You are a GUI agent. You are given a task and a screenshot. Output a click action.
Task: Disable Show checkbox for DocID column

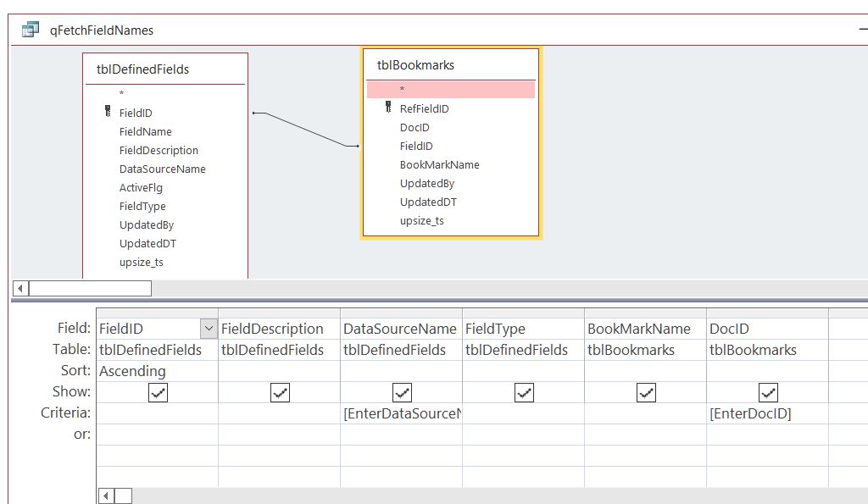coord(768,392)
